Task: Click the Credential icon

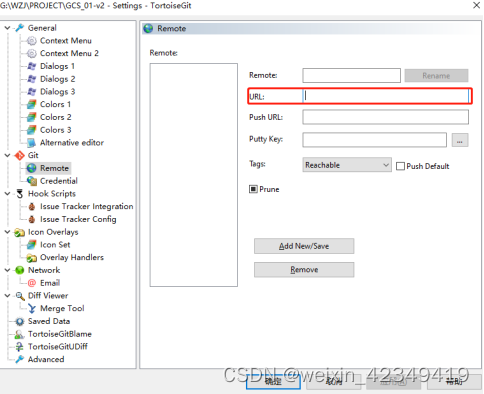Action: [x=32, y=181]
